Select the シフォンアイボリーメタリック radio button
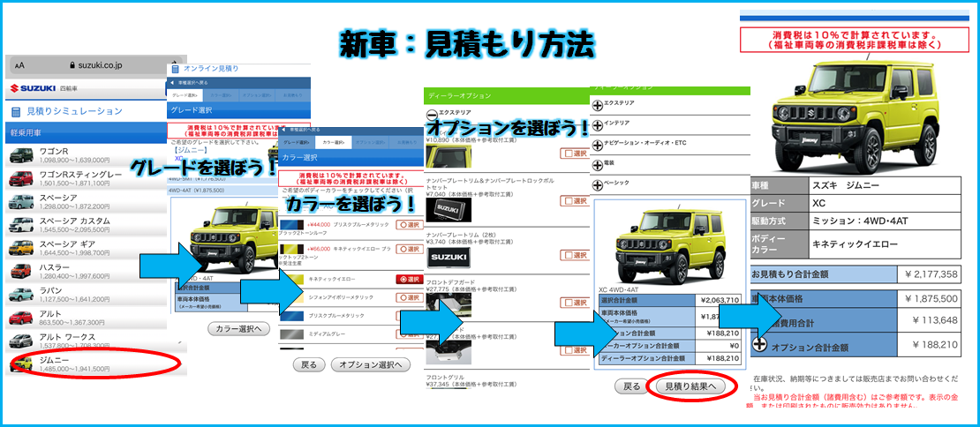 coord(410,298)
